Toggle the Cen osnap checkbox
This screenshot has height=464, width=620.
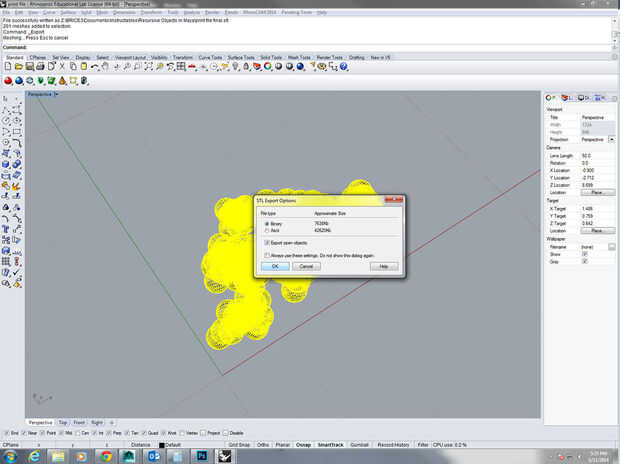point(77,433)
